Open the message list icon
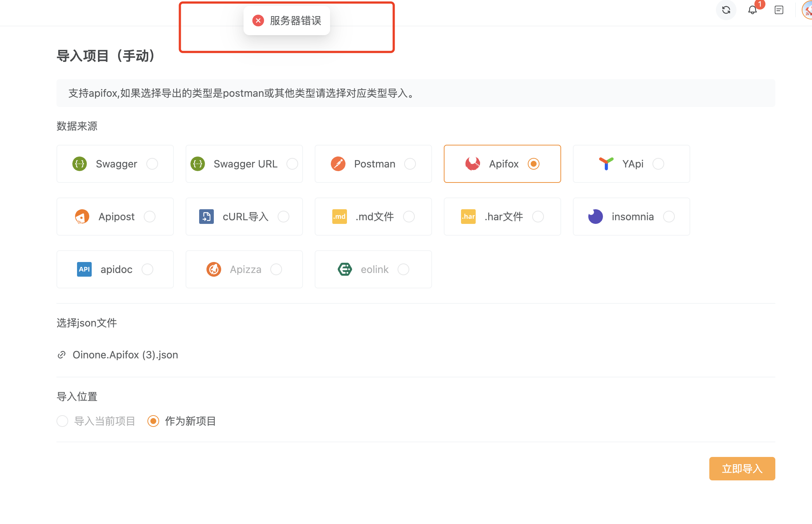 [779, 10]
